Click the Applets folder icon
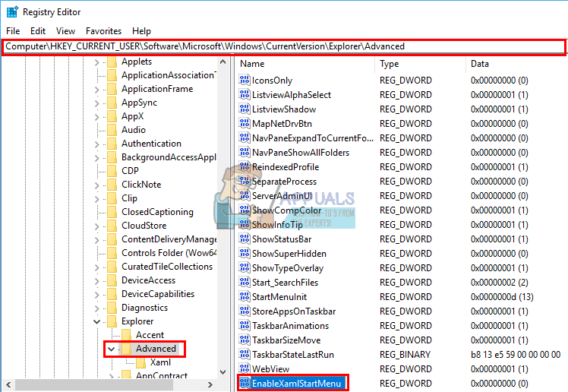Screen dimensions: 568x392 click(x=112, y=62)
